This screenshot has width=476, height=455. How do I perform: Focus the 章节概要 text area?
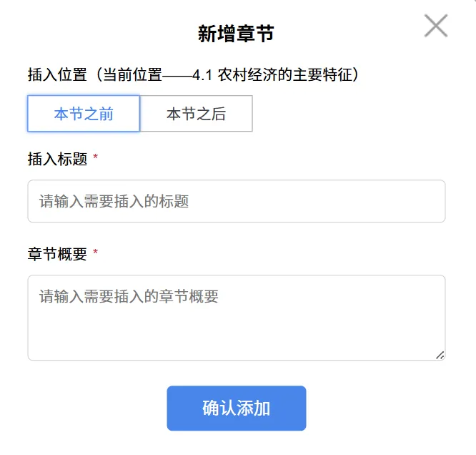click(236, 318)
